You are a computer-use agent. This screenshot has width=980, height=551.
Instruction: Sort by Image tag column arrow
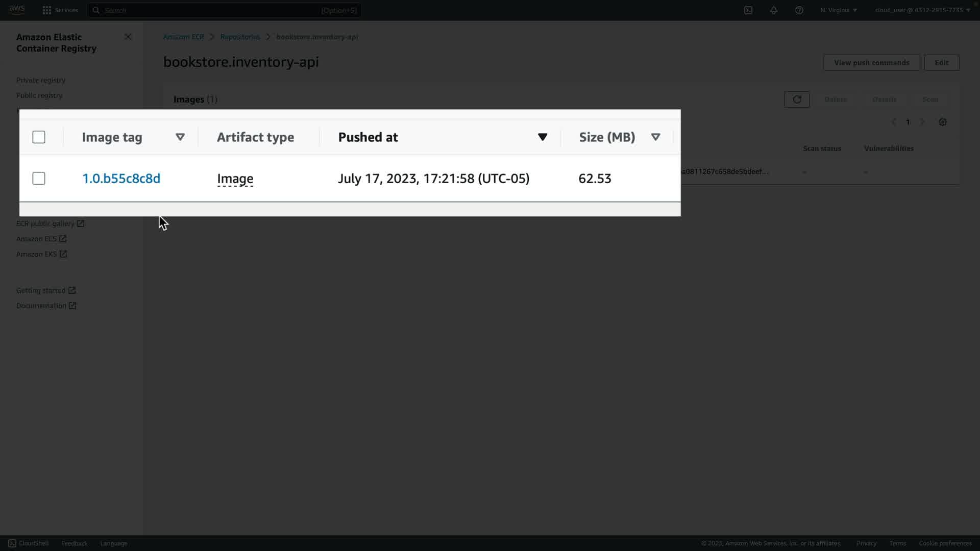[x=180, y=137]
